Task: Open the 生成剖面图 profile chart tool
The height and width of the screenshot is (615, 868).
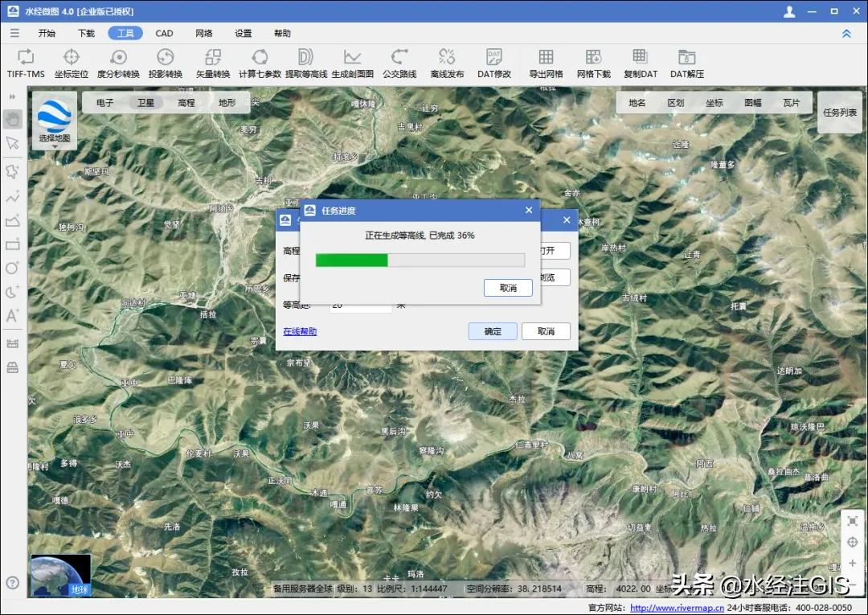Action: (353, 63)
